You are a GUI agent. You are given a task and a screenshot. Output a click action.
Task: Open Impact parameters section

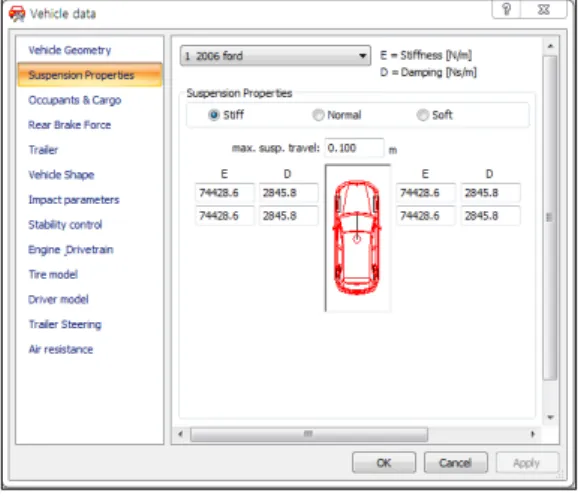click(x=74, y=200)
